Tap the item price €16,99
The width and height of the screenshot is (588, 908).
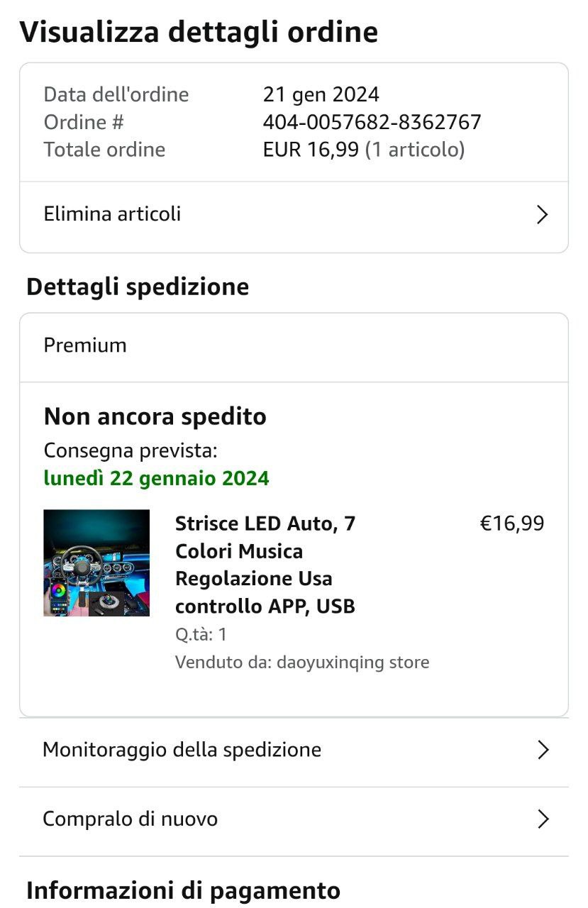(x=512, y=524)
